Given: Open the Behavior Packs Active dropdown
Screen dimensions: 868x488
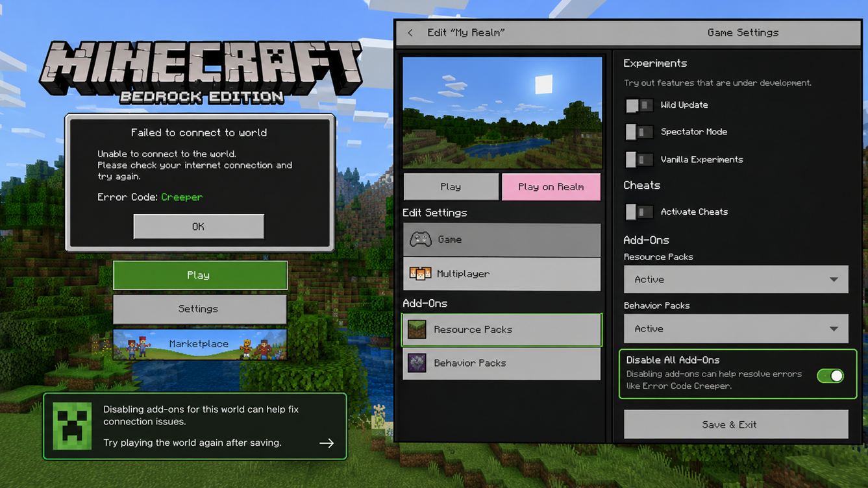Looking at the screenshot, I should tap(736, 329).
